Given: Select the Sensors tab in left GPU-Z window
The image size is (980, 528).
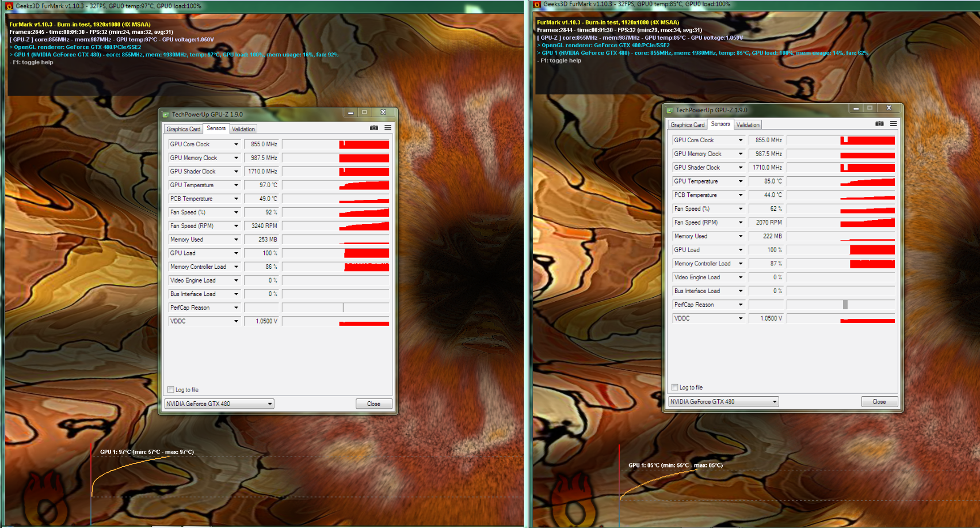Looking at the screenshot, I should [216, 128].
